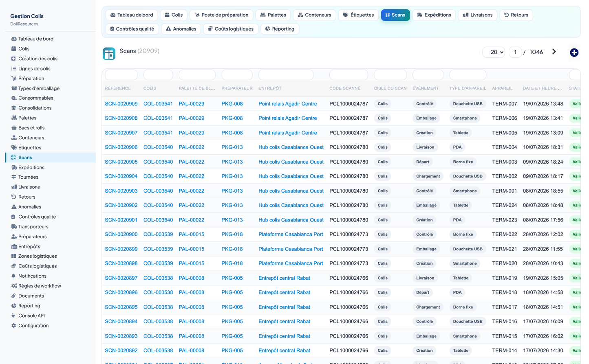Viewport: 589px width, 364px height.
Task: Open the Reporting top tab
Action: pos(280,29)
